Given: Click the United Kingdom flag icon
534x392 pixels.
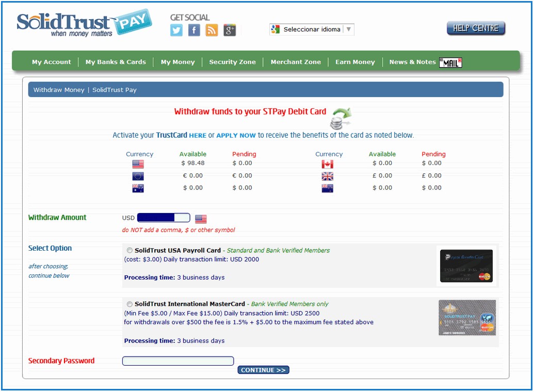Looking at the screenshot, I should coord(327,176).
